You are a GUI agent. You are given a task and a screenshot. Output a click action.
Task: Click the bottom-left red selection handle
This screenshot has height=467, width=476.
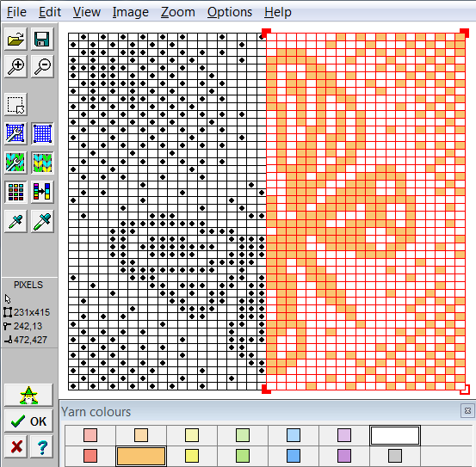(x=266, y=390)
